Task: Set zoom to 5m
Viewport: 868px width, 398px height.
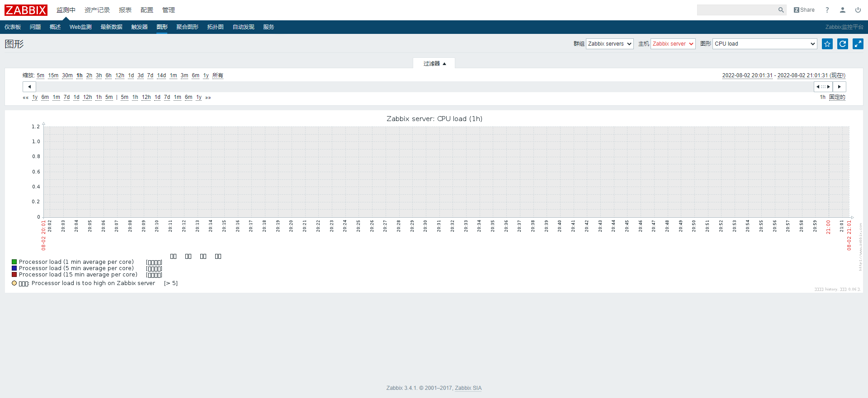Action: click(41, 75)
